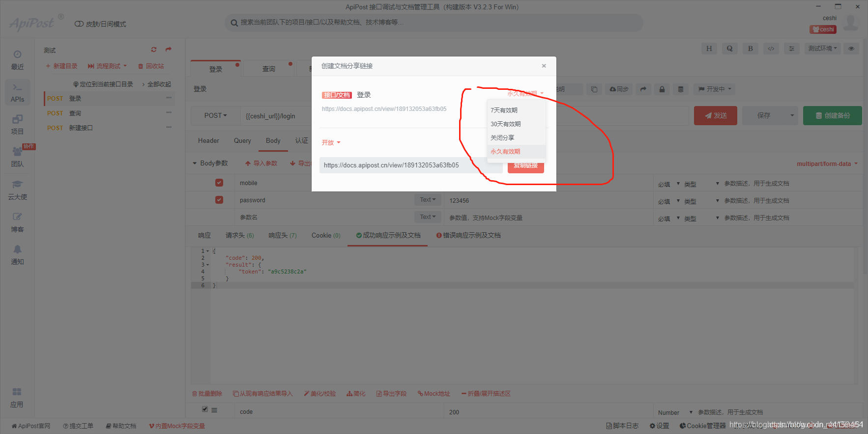Switch to 错误响应示例及文档 tab
Image resolution: width=868 pixels, height=434 pixels.
pos(468,236)
